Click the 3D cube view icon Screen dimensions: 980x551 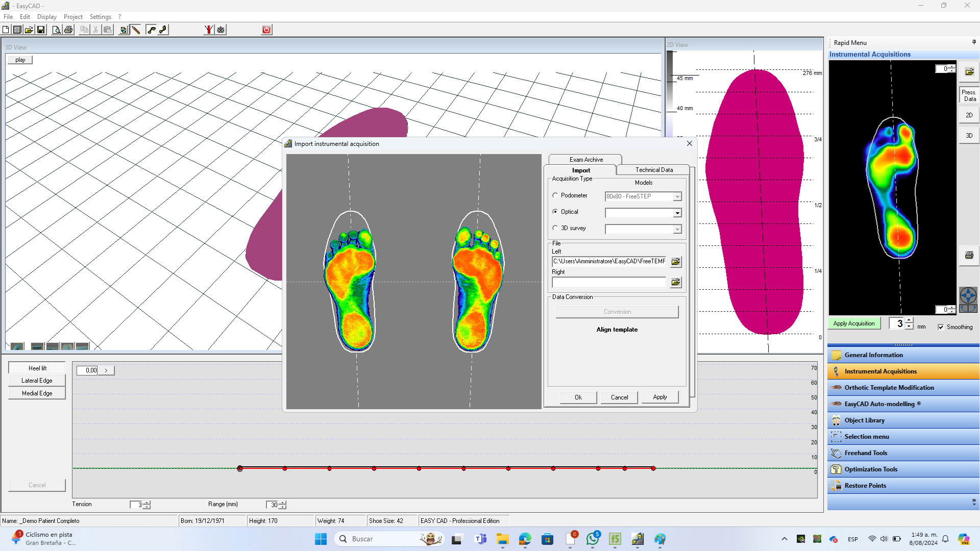pos(124,30)
